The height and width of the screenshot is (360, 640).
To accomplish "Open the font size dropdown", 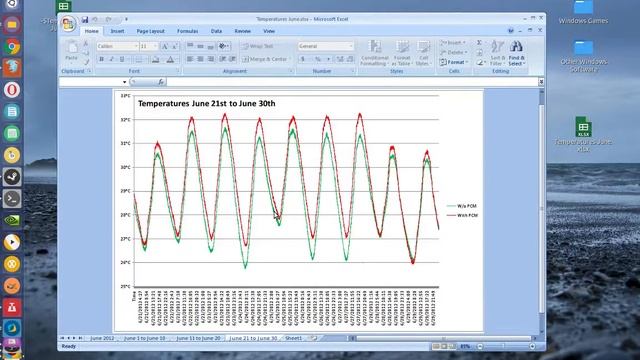I will click(x=155, y=47).
